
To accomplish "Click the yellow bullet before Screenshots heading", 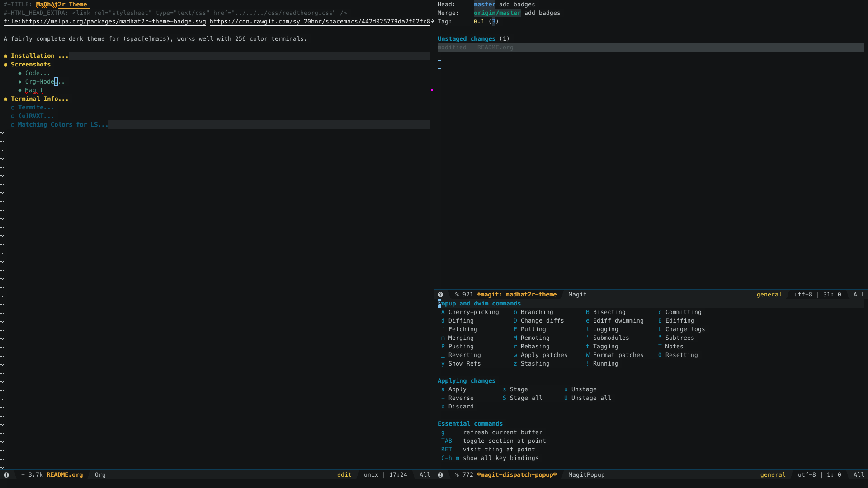I will pyautogui.click(x=5, y=65).
